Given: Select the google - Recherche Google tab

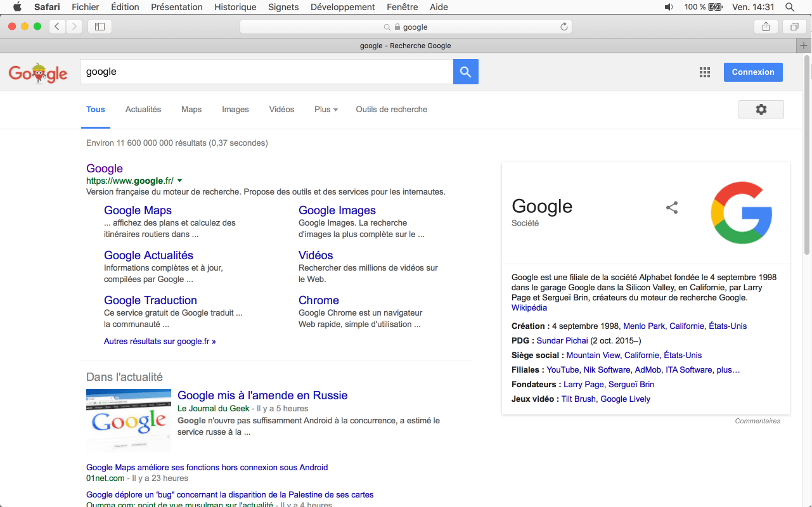Looking at the screenshot, I should [x=406, y=46].
